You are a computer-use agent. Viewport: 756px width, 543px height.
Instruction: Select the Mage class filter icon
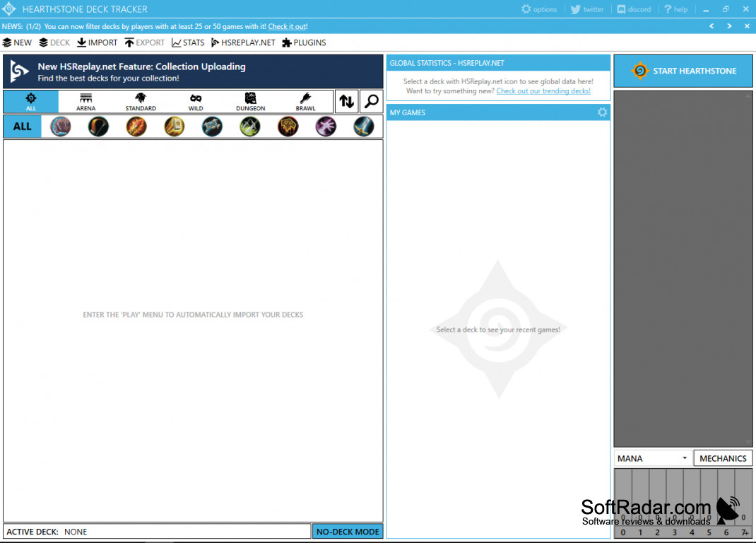point(136,127)
